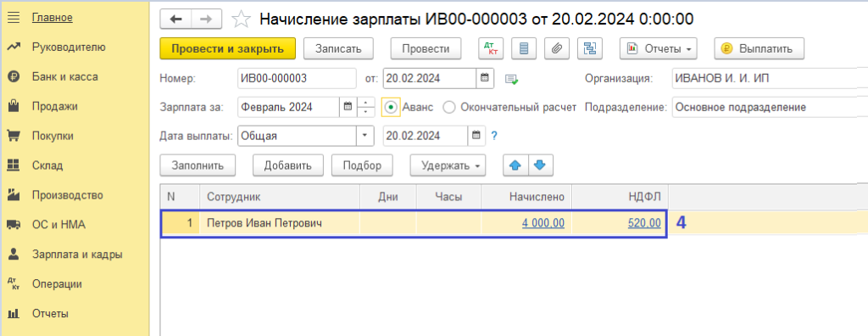Open calendar for the payout date
This screenshot has height=336, width=868.
click(x=476, y=135)
